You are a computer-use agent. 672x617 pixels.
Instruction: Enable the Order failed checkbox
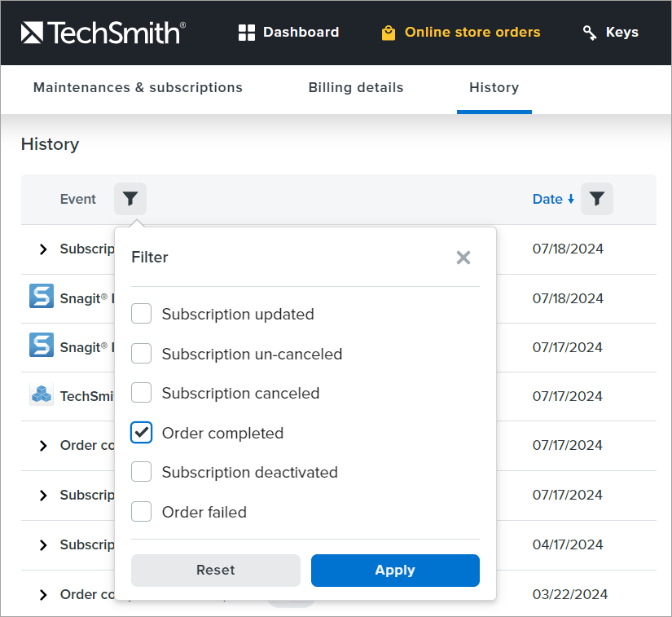pos(142,512)
